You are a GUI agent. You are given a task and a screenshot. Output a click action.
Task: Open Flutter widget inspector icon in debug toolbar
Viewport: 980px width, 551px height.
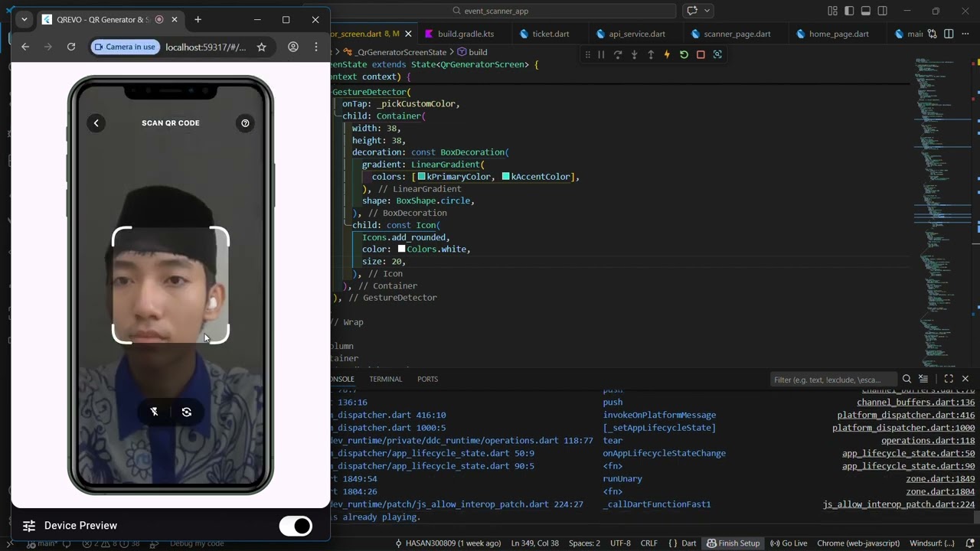tap(717, 54)
